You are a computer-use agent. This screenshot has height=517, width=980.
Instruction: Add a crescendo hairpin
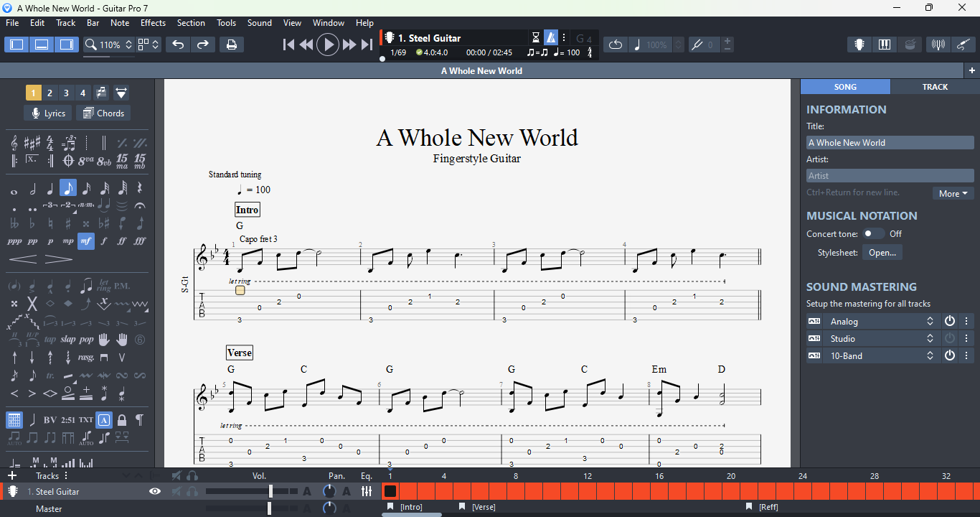click(23, 258)
